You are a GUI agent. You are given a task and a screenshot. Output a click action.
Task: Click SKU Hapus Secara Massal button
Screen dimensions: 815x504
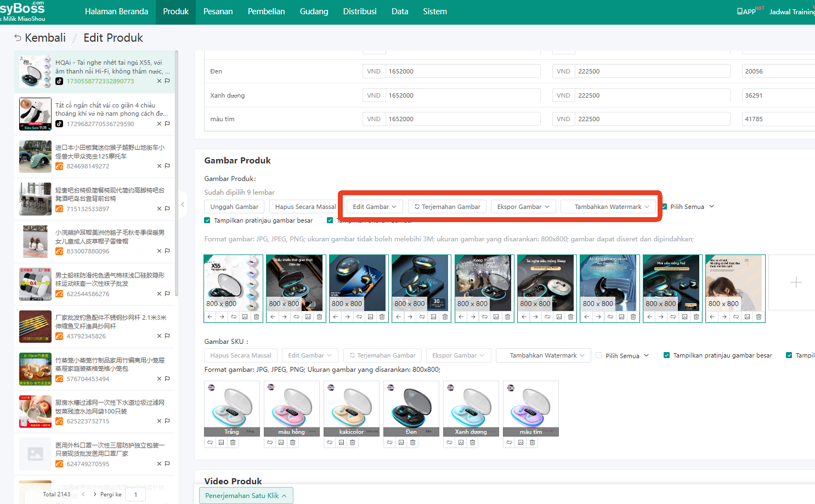pos(241,355)
